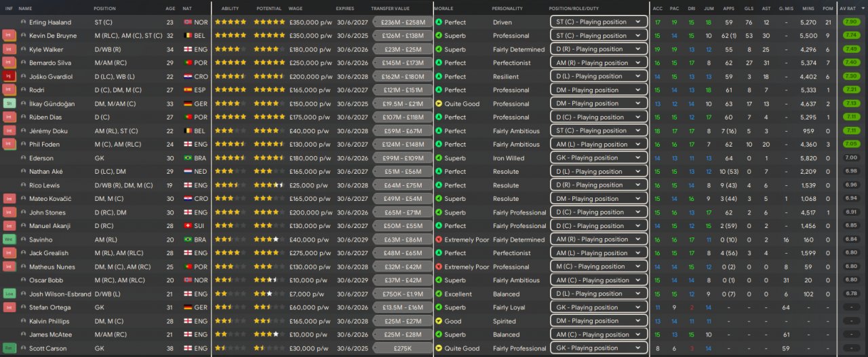Screen dimensions: 868x357
Task: Sort by the Name column header
Action: pyautogui.click(x=25, y=8)
